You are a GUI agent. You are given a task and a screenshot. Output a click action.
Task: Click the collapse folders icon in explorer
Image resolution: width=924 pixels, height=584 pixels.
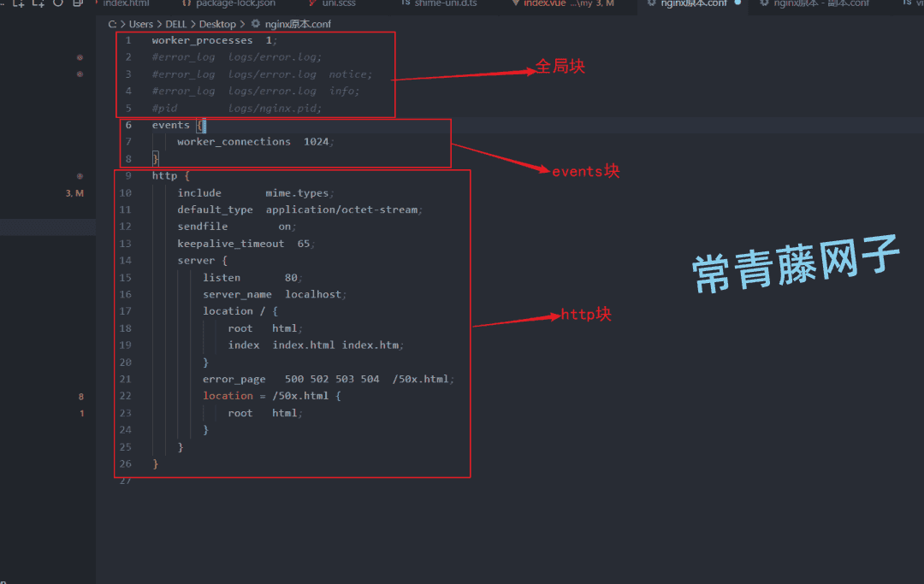(77, 3)
